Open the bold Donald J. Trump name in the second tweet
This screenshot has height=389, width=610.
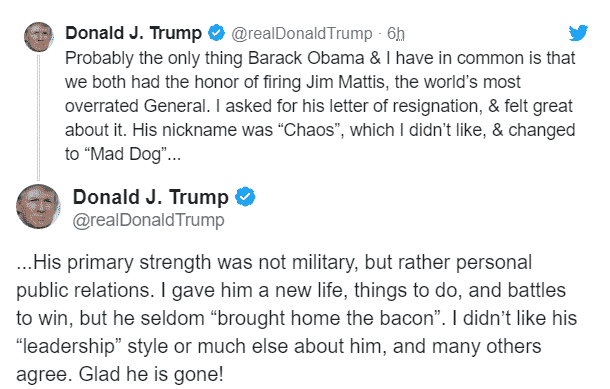pyautogui.click(x=151, y=197)
